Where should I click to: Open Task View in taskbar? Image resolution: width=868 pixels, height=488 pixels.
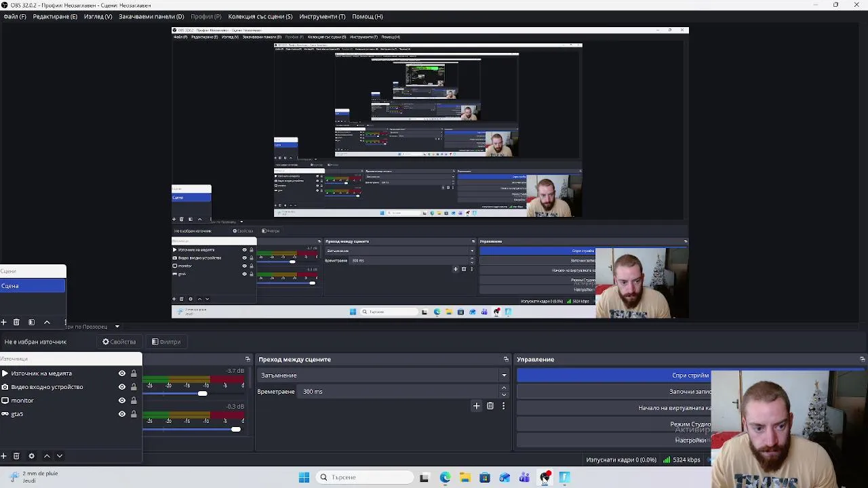pyautogui.click(x=425, y=477)
